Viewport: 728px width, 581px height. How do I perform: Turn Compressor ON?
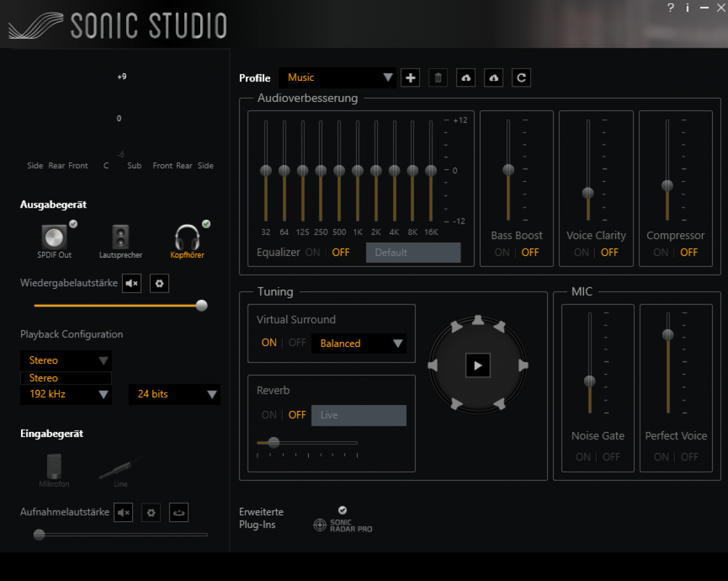coord(661,253)
